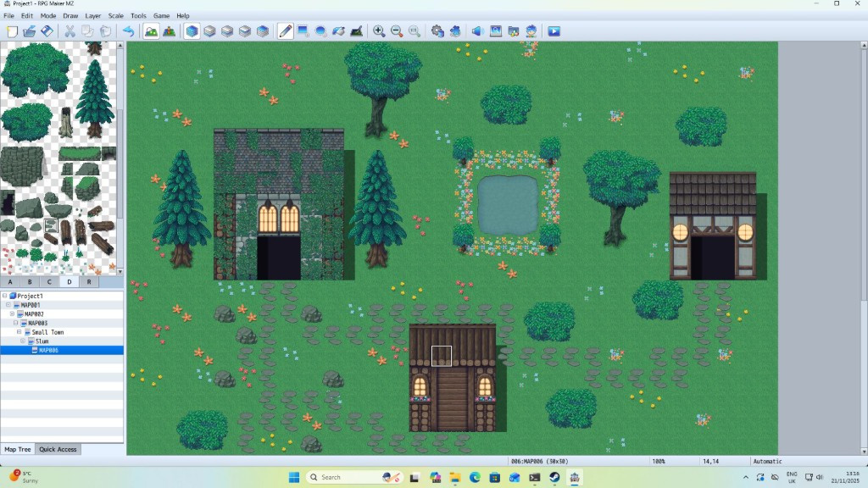Screen dimensions: 868x488
Task: Open the Tools menu
Action: point(138,15)
